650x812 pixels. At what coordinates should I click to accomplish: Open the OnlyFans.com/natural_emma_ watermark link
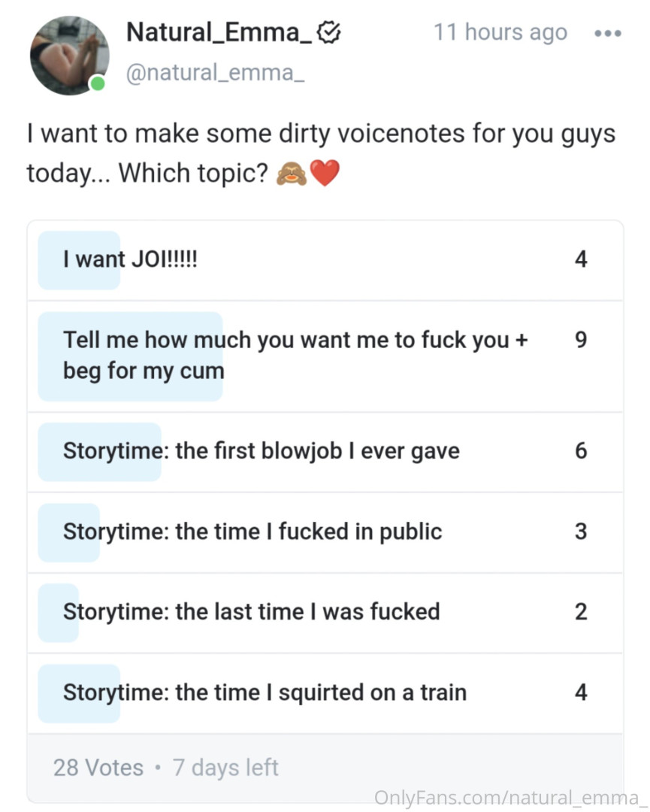pos(509,797)
